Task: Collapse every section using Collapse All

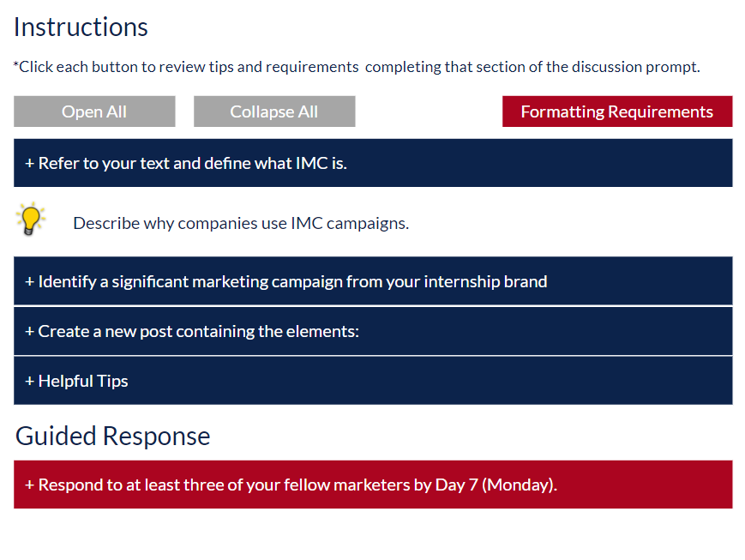Action: click(274, 111)
